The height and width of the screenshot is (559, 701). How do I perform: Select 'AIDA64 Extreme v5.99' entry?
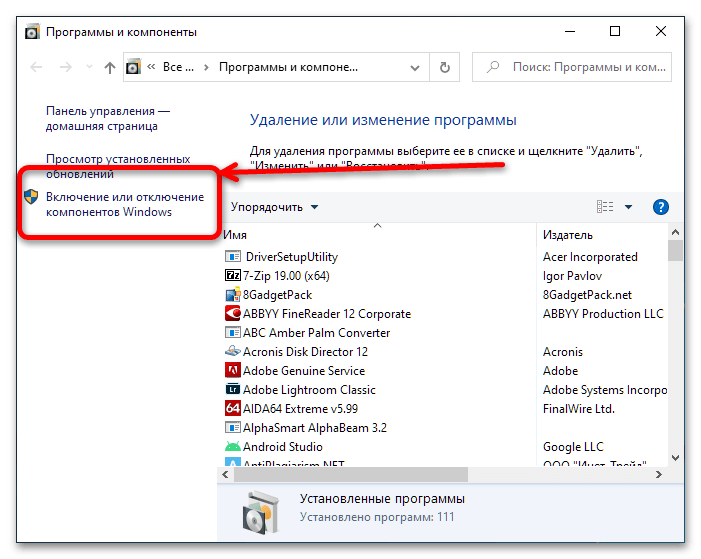(300, 409)
